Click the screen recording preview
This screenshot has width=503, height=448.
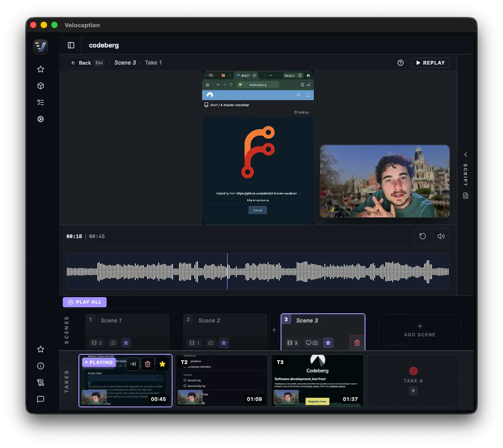pyautogui.click(x=258, y=148)
